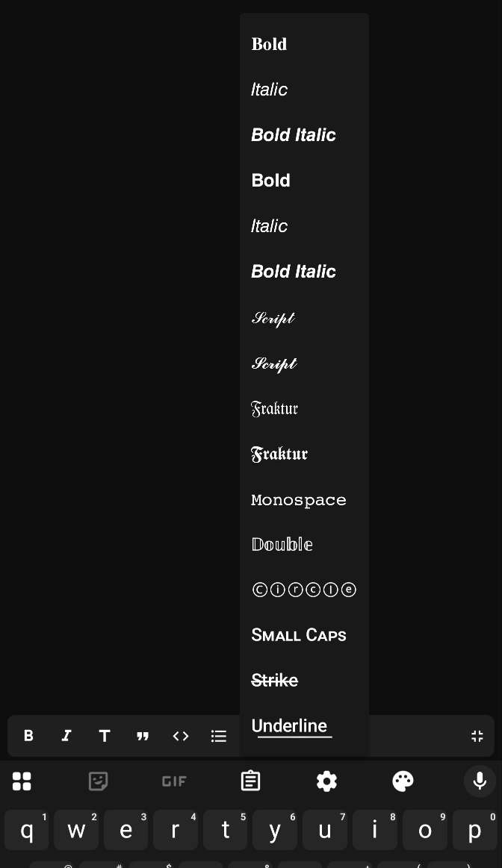Tap the bullet list icon
The height and width of the screenshot is (868, 502).
[x=219, y=736]
